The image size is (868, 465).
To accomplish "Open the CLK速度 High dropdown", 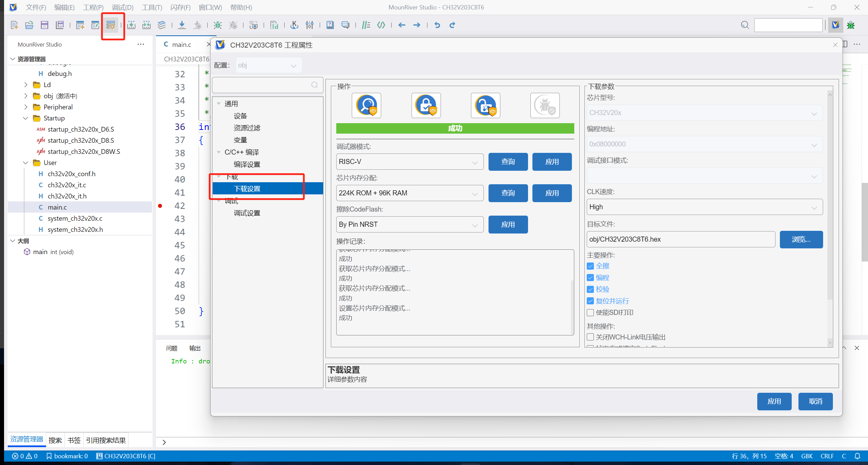I will pyautogui.click(x=705, y=207).
